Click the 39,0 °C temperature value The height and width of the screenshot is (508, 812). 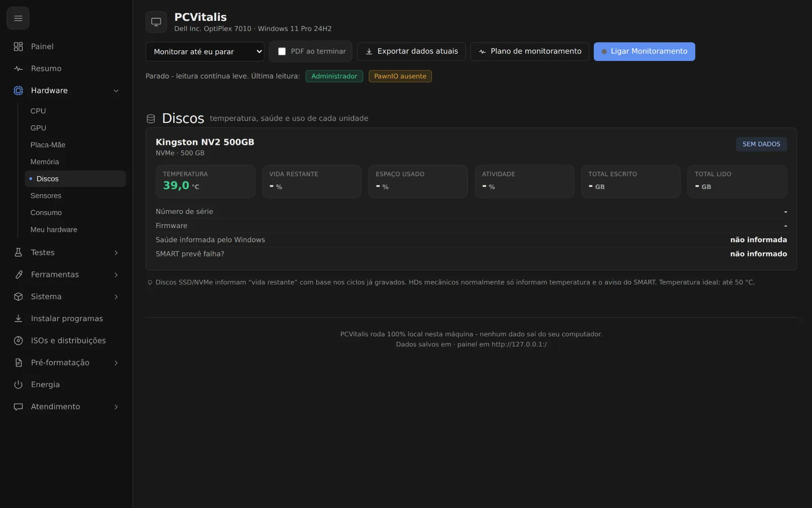[181, 186]
